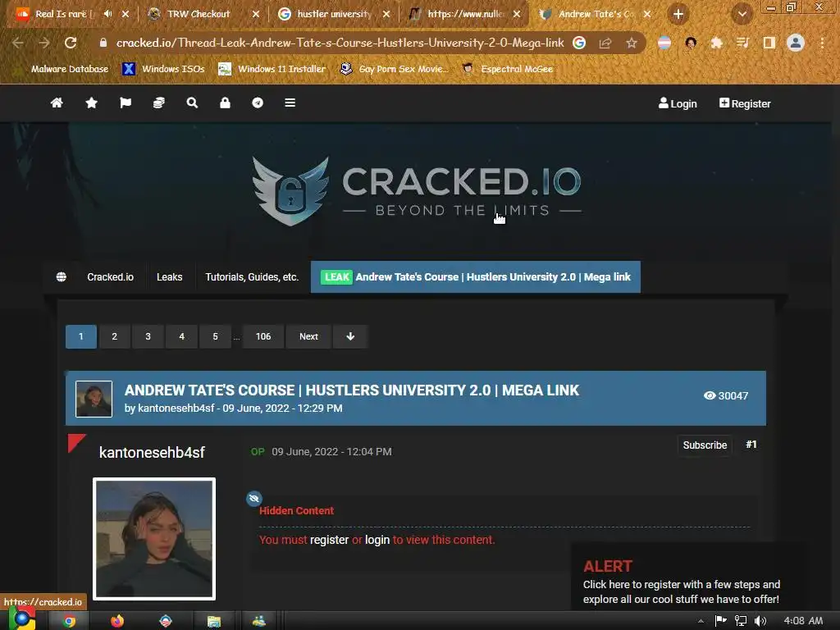This screenshot has height=630, width=840.
Task: Click the padlock icon in forum navbar
Action: (x=225, y=103)
